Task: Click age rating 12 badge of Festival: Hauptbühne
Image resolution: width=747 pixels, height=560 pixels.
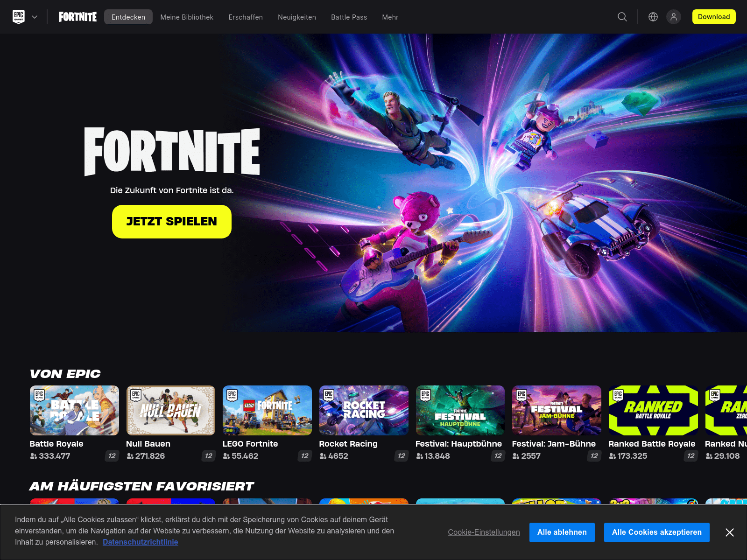Action: 498,456
